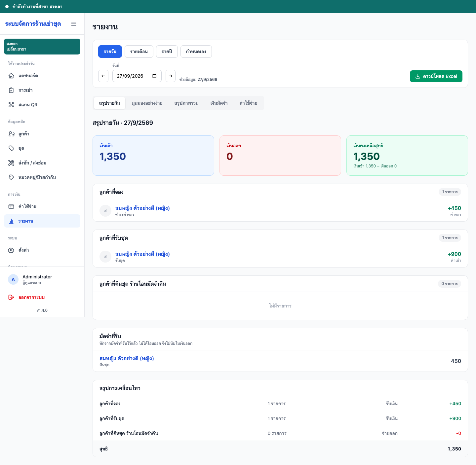This screenshot has height=465, width=476.
Task: Switch branch using the สงขลา เปลี่ยนสาขา box
Action: [42, 47]
